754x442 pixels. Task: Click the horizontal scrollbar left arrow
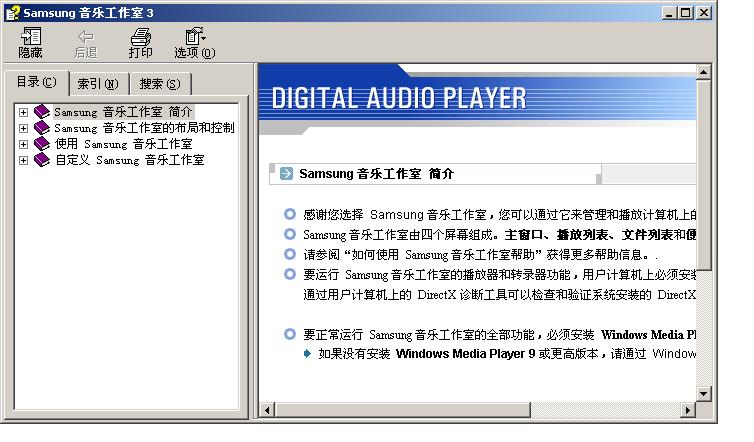click(x=267, y=410)
